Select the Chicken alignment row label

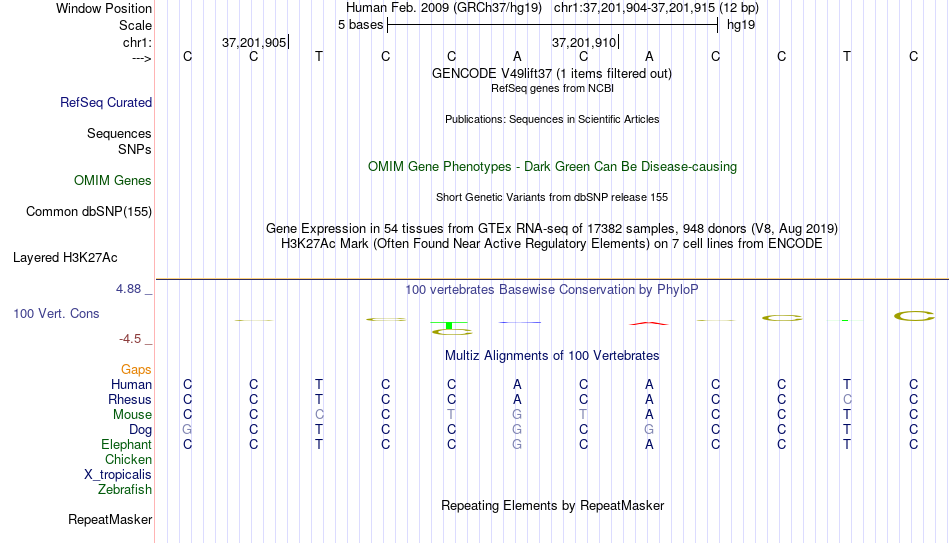pos(128,459)
